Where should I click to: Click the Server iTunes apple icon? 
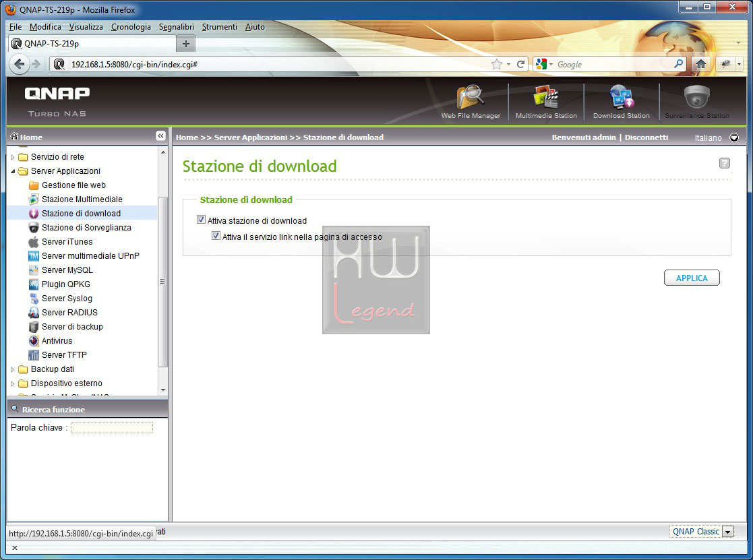[34, 241]
